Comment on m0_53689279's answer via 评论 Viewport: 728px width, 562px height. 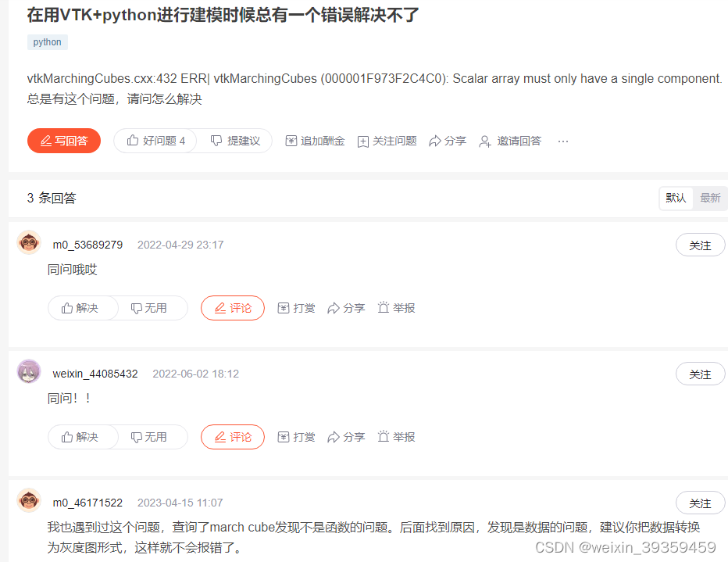click(233, 308)
